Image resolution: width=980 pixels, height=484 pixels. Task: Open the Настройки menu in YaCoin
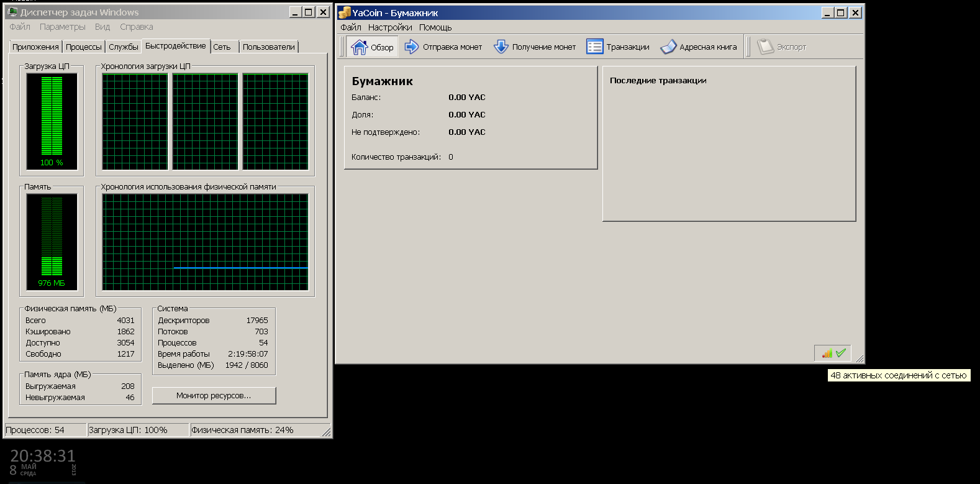[x=389, y=27]
